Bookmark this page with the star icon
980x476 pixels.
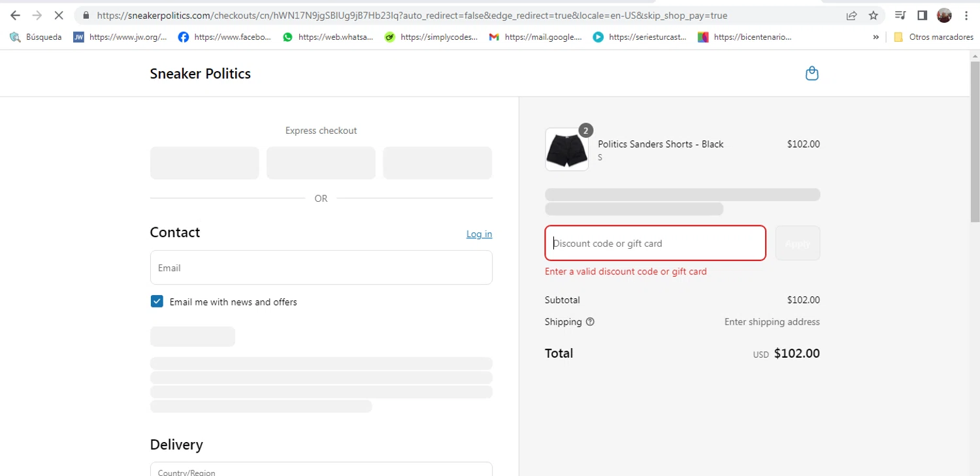[x=874, y=15]
